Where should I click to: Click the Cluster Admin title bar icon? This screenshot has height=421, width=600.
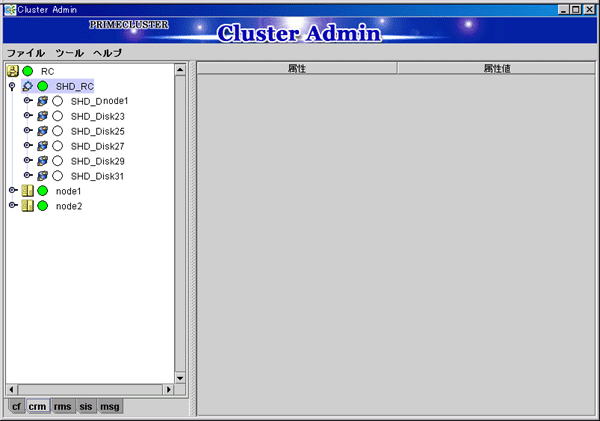click(10, 10)
